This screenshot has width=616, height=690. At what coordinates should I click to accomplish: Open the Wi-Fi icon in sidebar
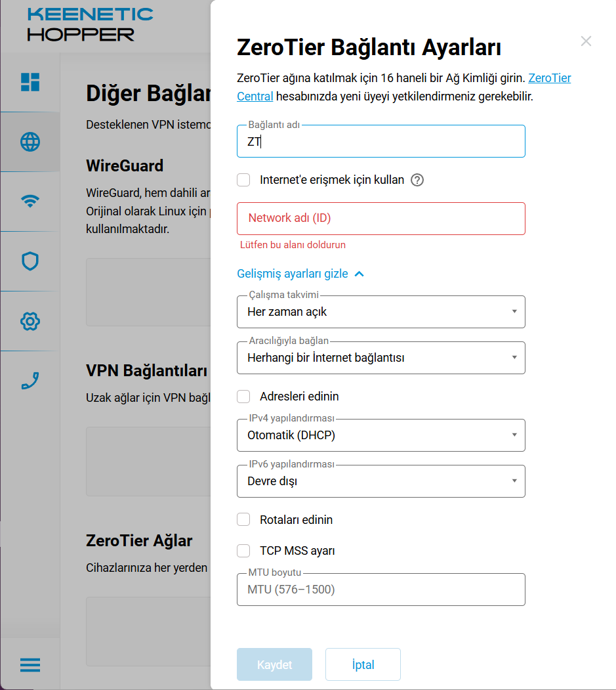30,202
